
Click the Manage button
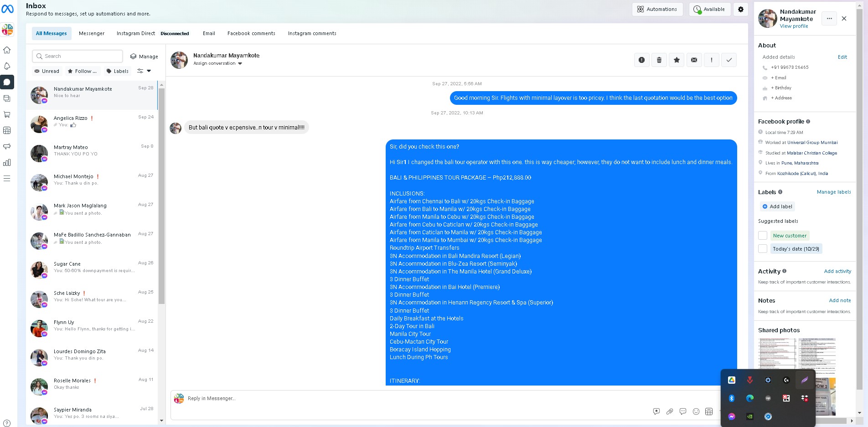tap(144, 57)
